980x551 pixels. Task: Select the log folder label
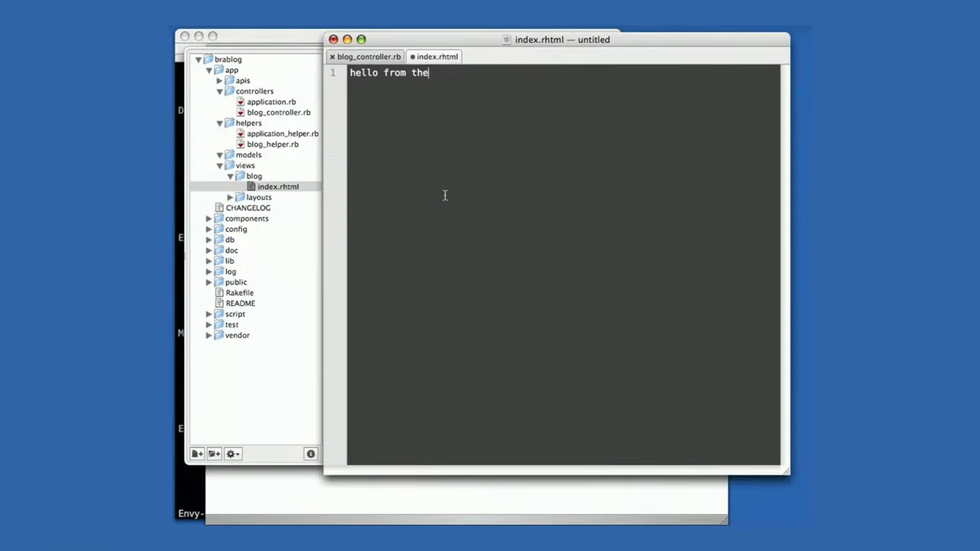pyautogui.click(x=230, y=272)
